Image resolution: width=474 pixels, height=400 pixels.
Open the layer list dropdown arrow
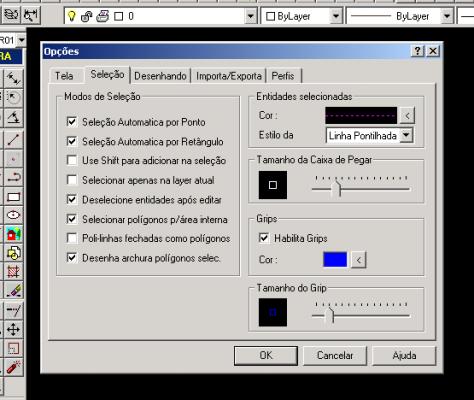250,16
